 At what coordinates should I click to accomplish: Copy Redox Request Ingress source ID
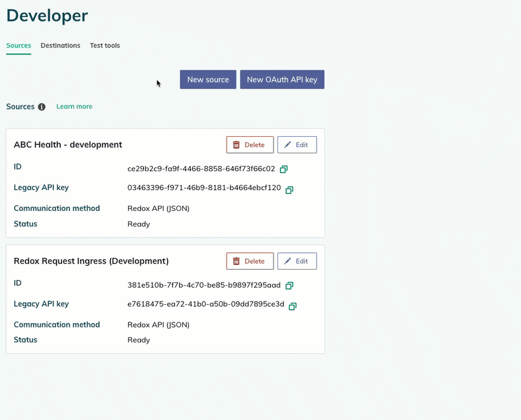[289, 285]
